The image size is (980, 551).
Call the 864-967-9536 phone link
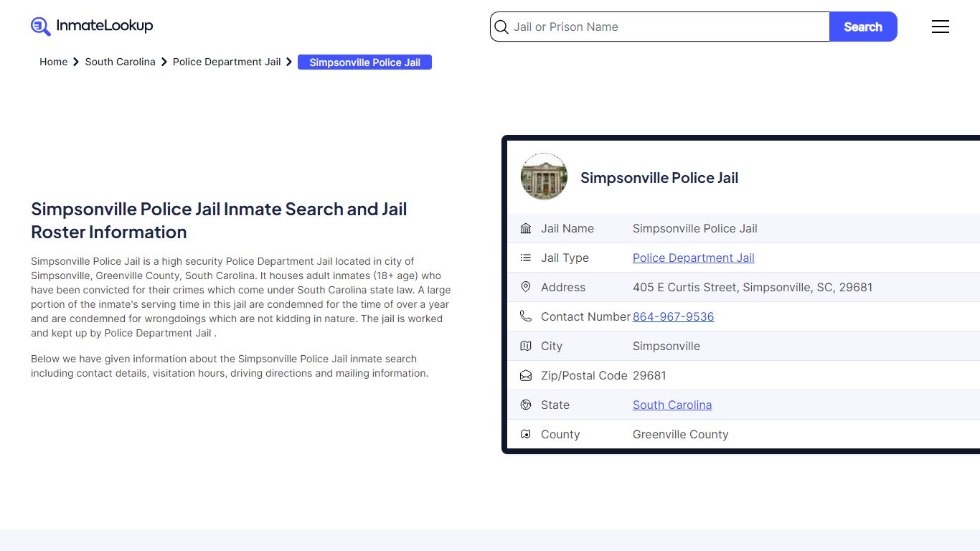[673, 316]
